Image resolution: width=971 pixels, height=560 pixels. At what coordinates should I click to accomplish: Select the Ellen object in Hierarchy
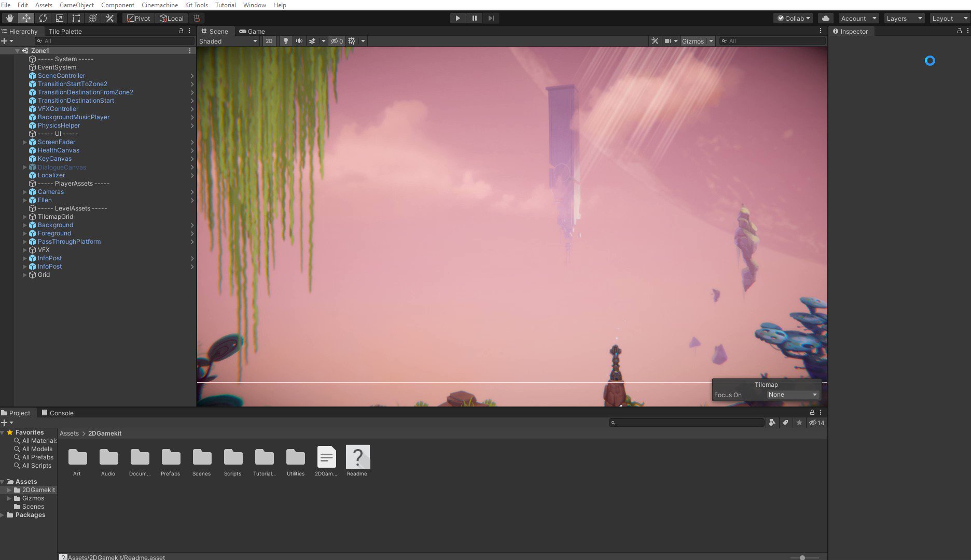click(45, 200)
